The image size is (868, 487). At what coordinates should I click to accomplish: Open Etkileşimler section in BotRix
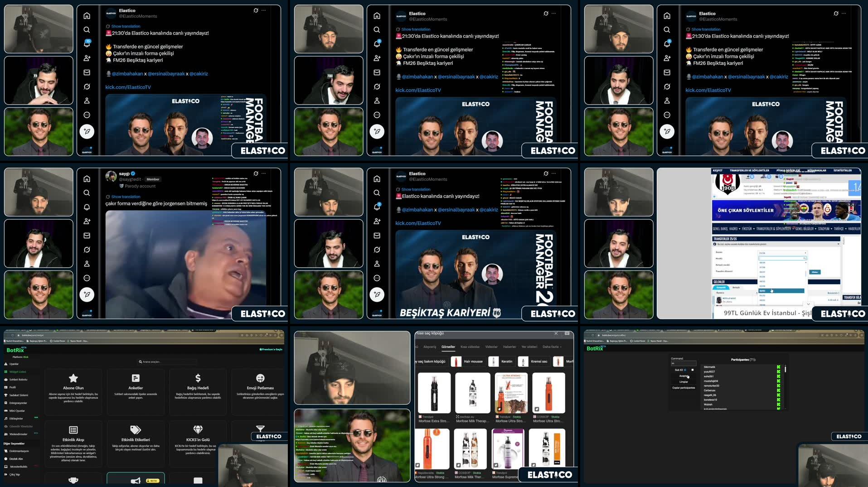(16, 418)
